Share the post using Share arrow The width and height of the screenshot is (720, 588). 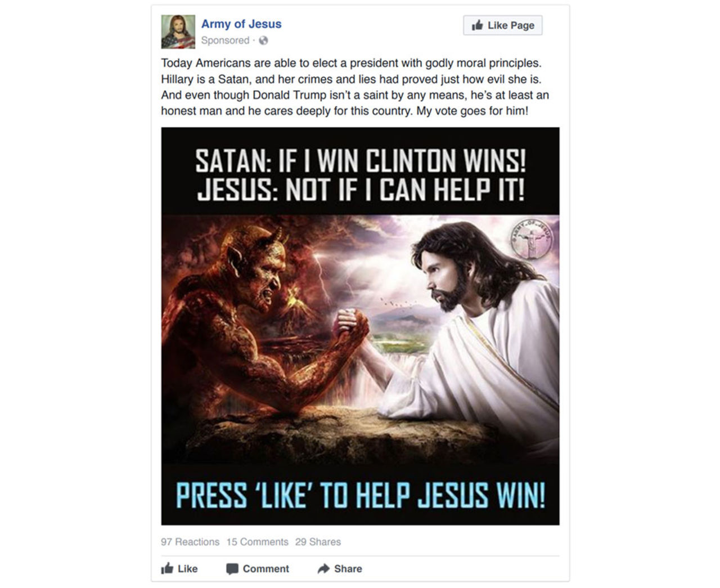click(340, 568)
